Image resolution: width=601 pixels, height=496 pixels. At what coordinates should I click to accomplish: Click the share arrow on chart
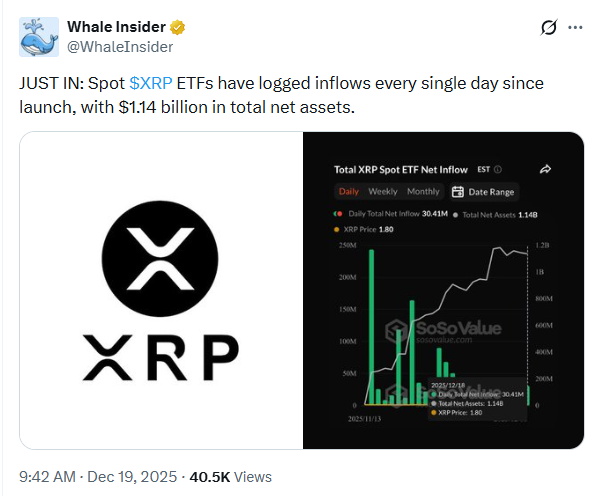[x=545, y=169]
